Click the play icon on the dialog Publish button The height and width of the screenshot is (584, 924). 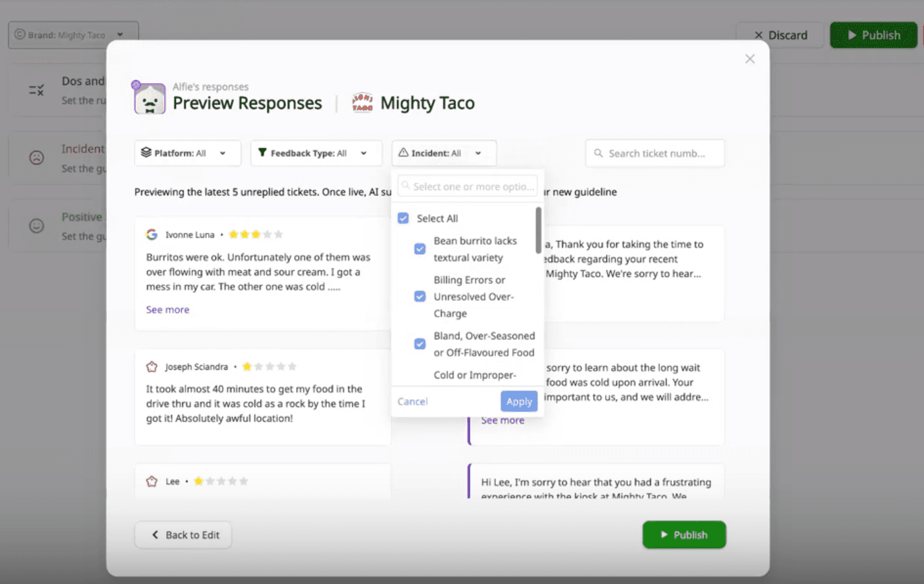(x=663, y=534)
